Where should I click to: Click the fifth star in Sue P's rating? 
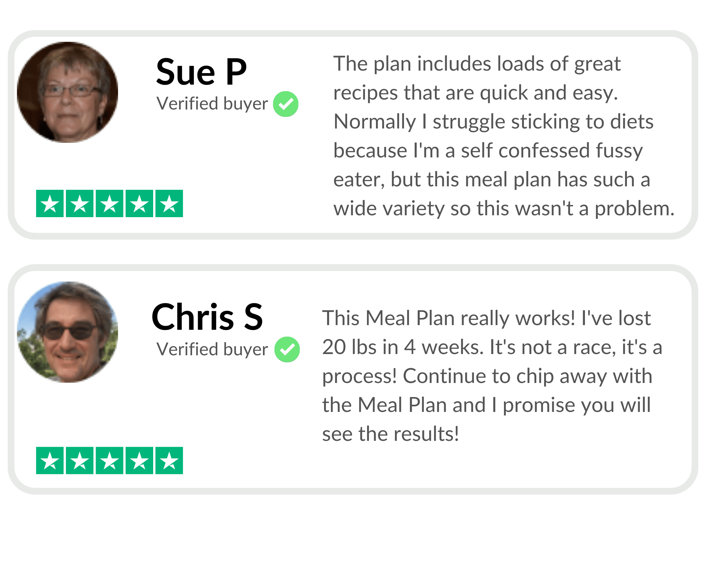[x=169, y=203]
